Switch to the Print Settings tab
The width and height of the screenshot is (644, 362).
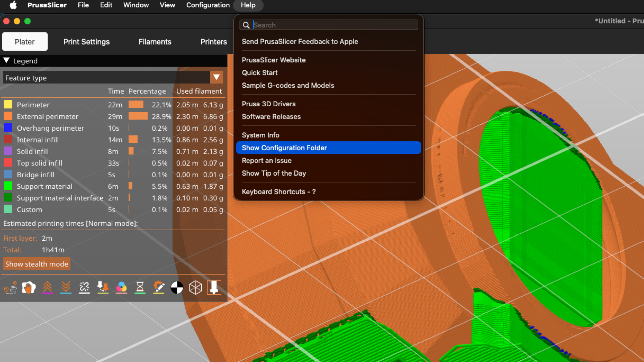(87, 42)
